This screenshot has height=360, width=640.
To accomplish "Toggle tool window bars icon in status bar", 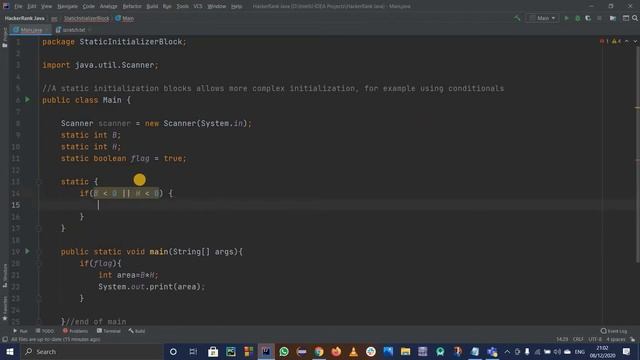I will click(x=5, y=340).
